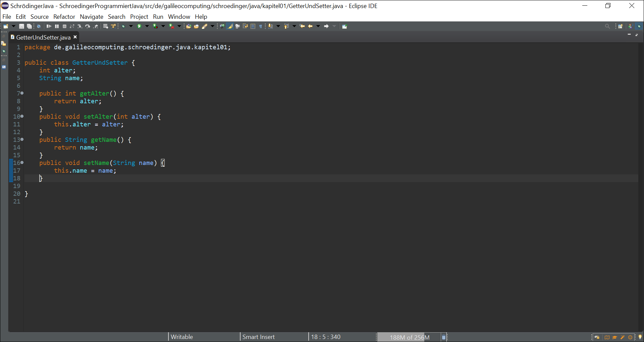Collapse the getAlter method at line 7
This screenshot has width=644, height=342.
tap(22, 93)
